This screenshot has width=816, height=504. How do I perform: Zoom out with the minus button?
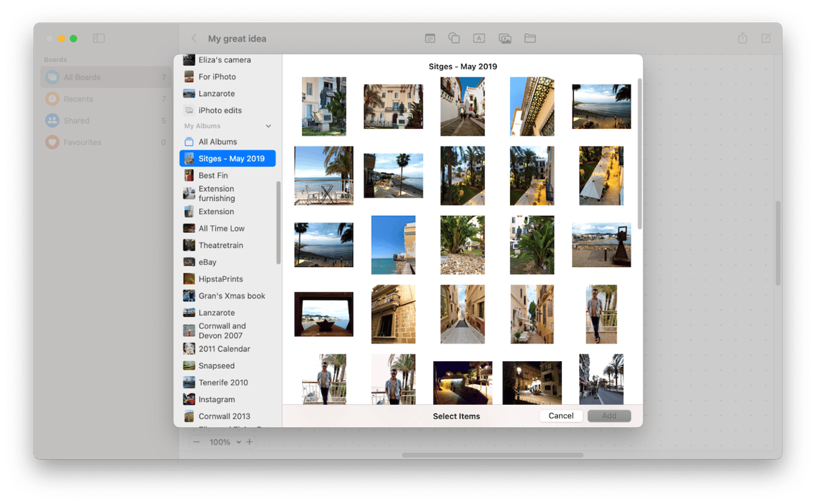click(x=196, y=442)
